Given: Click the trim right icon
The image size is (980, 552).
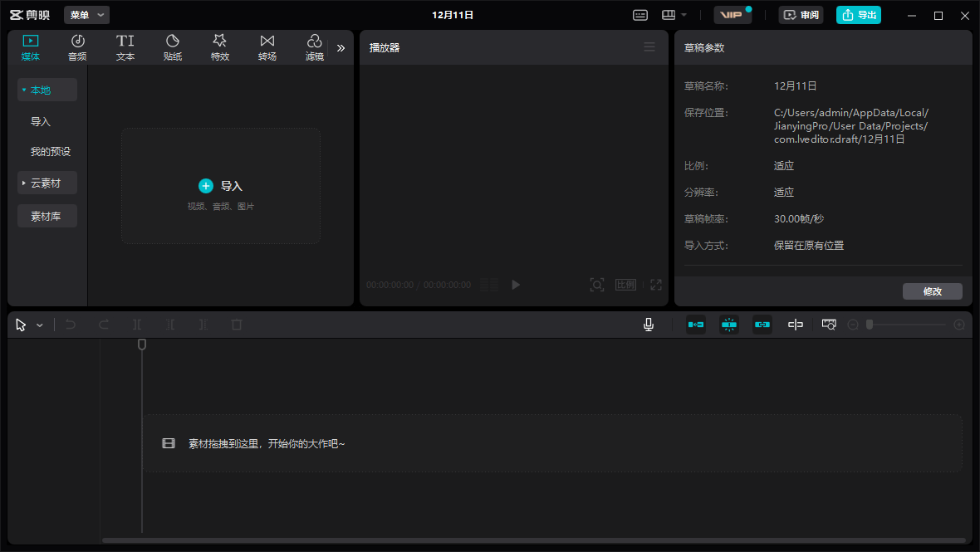Looking at the screenshot, I should coord(203,325).
